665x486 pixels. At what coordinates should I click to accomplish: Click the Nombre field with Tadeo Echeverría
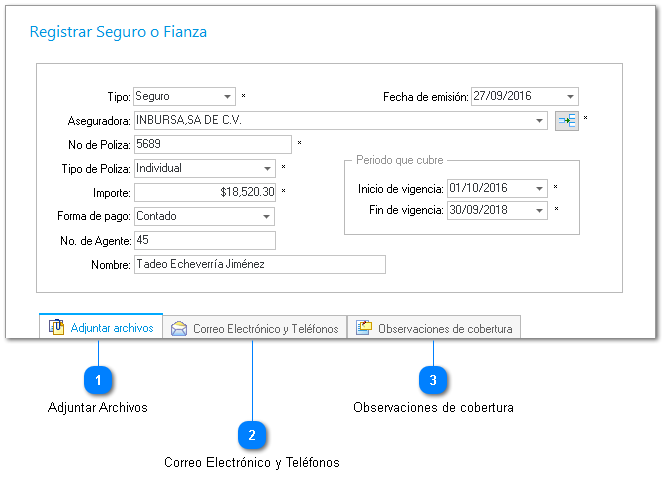[x=258, y=265]
